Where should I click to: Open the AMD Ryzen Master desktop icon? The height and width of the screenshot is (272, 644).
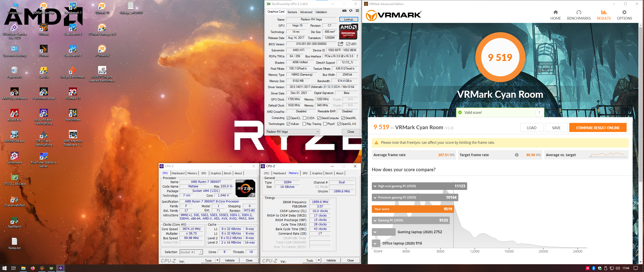click(x=15, y=94)
